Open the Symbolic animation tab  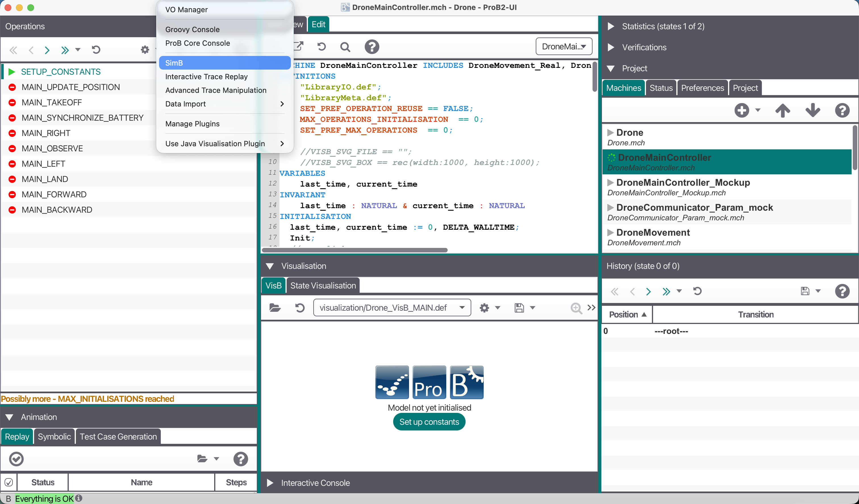(54, 436)
